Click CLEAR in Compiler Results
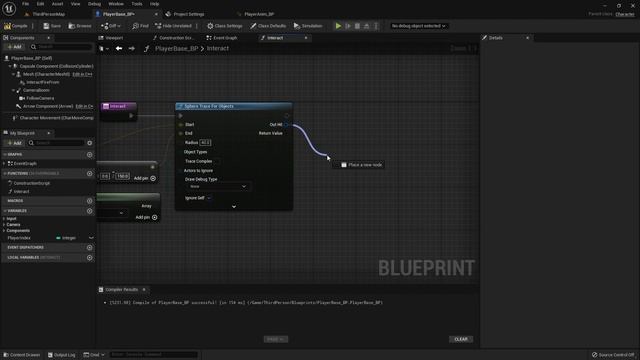Screen dimensions: 640x360 pos(461,339)
